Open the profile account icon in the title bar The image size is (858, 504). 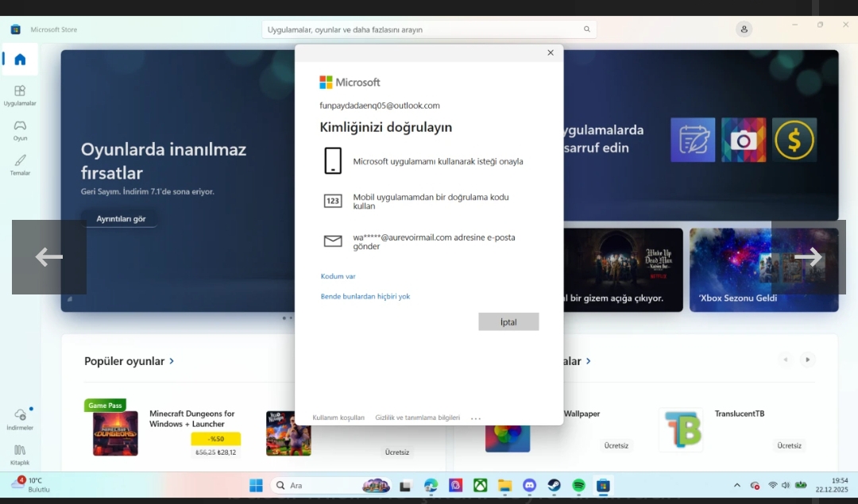(744, 29)
